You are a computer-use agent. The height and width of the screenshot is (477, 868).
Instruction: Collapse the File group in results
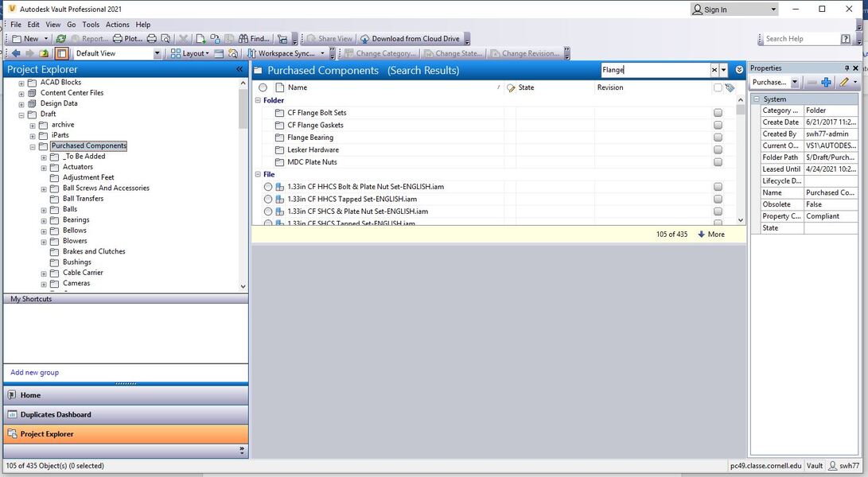click(x=258, y=174)
